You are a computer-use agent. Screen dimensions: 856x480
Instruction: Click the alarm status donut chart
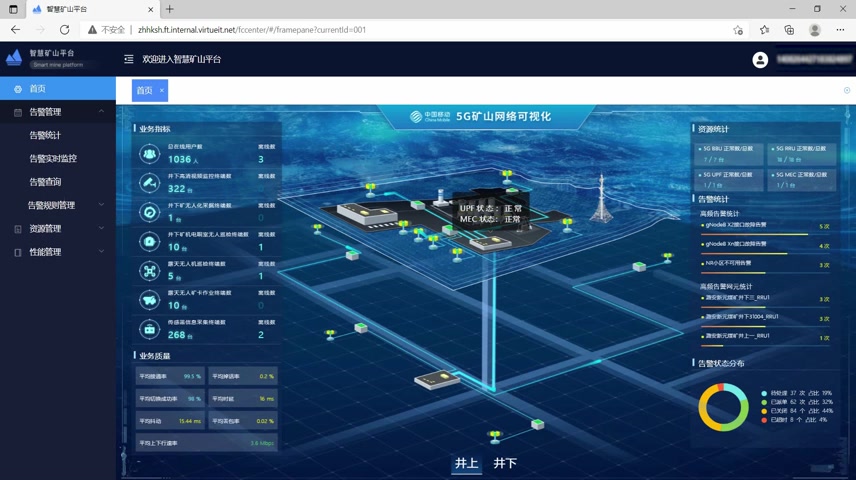(x=723, y=407)
